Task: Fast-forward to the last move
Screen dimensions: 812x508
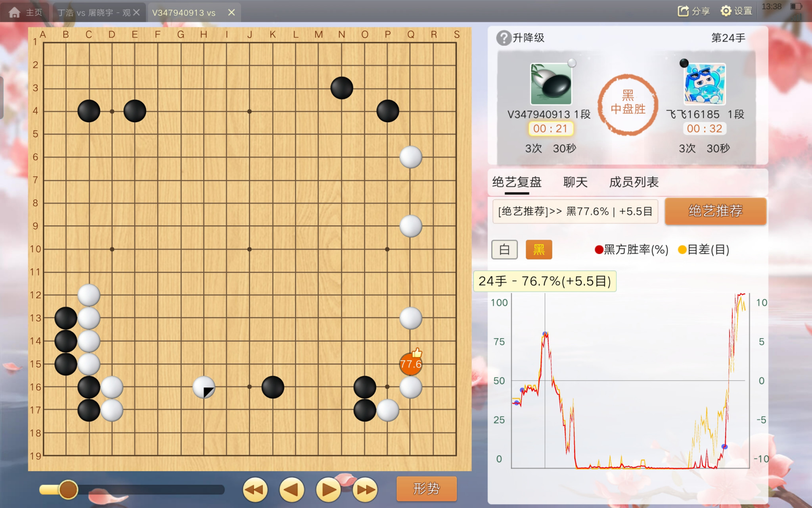Action: 365,490
